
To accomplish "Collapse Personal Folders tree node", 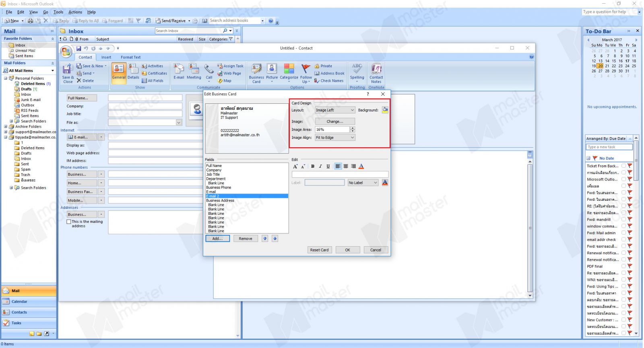I will (x=6, y=78).
